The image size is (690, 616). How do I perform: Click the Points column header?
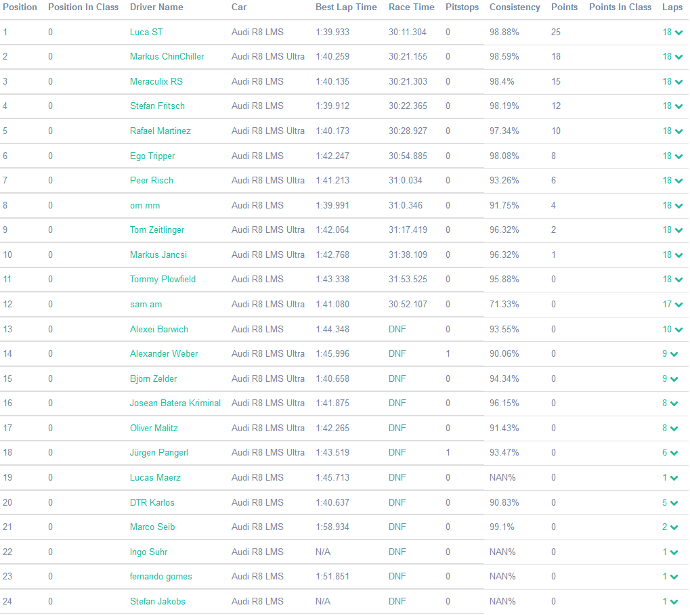click(x=564, y=7)
